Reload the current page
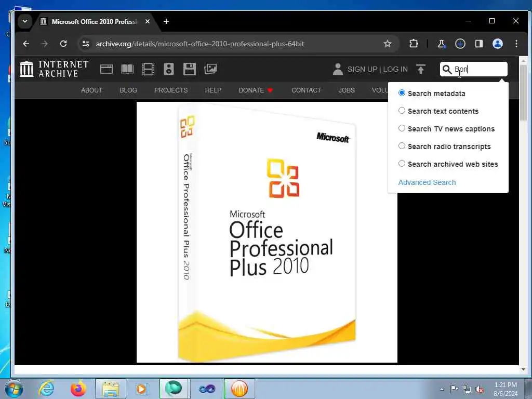The width and height of the screenshot is (532, 399). [x=63, y=44]
